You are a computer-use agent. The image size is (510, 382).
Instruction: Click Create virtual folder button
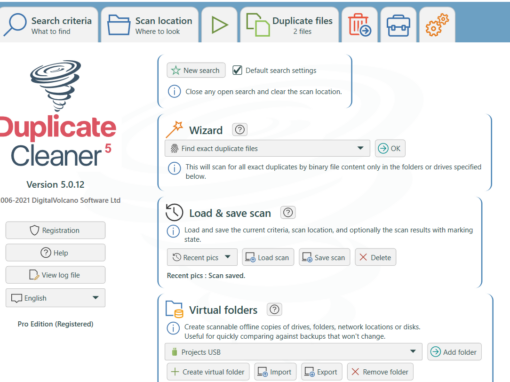click(x=208, y=372)
